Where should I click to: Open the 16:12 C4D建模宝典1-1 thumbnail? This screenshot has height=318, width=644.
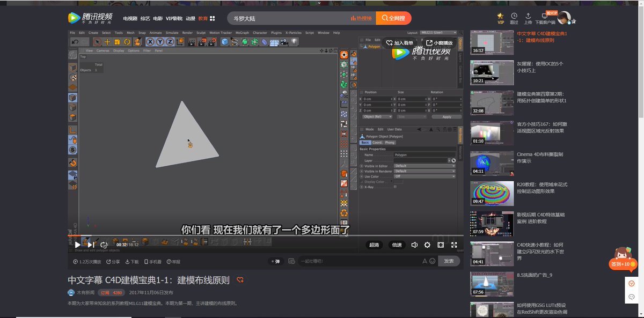coord(492,42)
